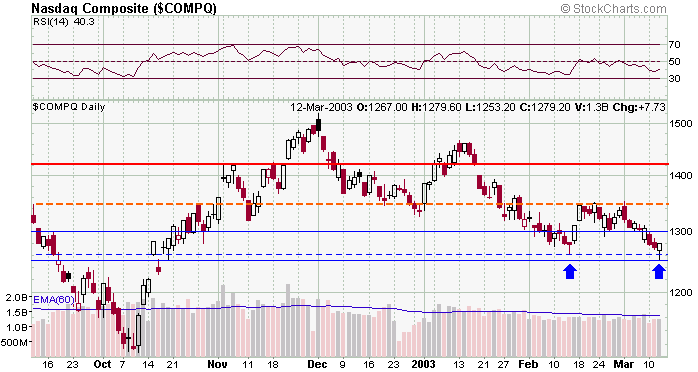
Task: Click the "1.0B" volume axis label
Action: coord(17,328)
